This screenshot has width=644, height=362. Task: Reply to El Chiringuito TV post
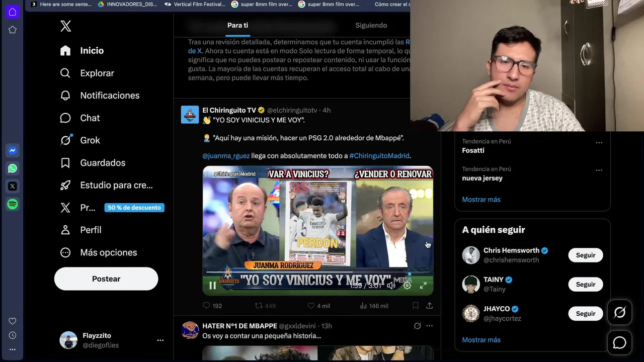pyautogui.click(x=212, y=306)
